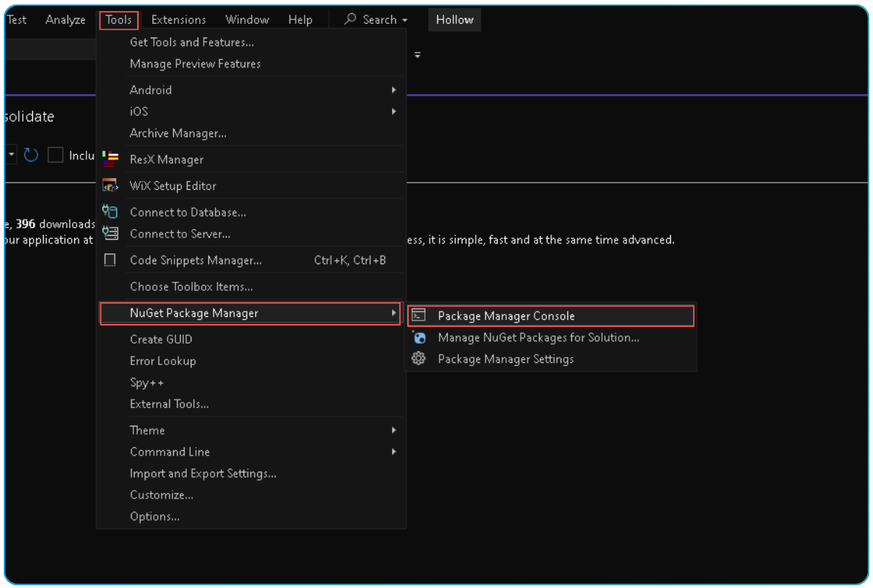Click the Package Manager Settings gear icon

pyautogui.click(x=418, y=358)
